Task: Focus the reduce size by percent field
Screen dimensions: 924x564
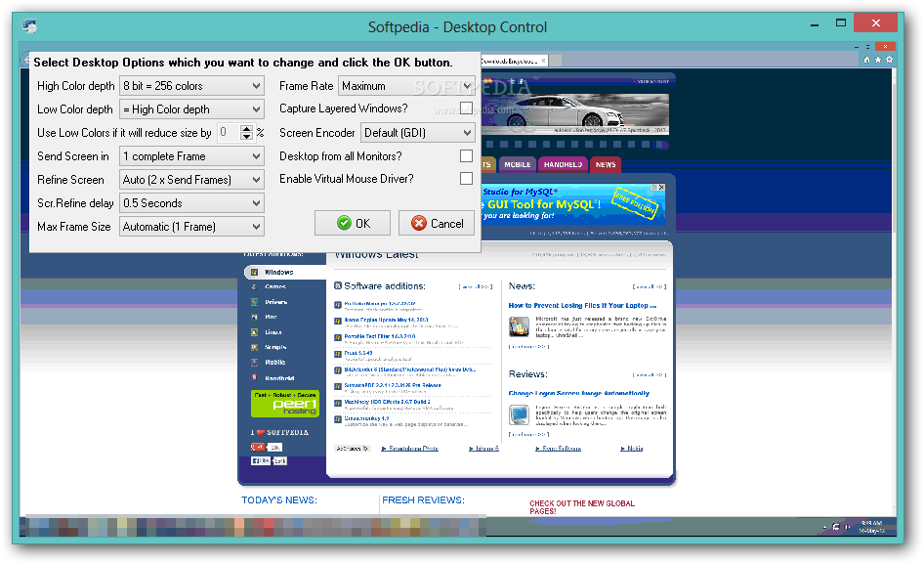Action: click(229, 133)
